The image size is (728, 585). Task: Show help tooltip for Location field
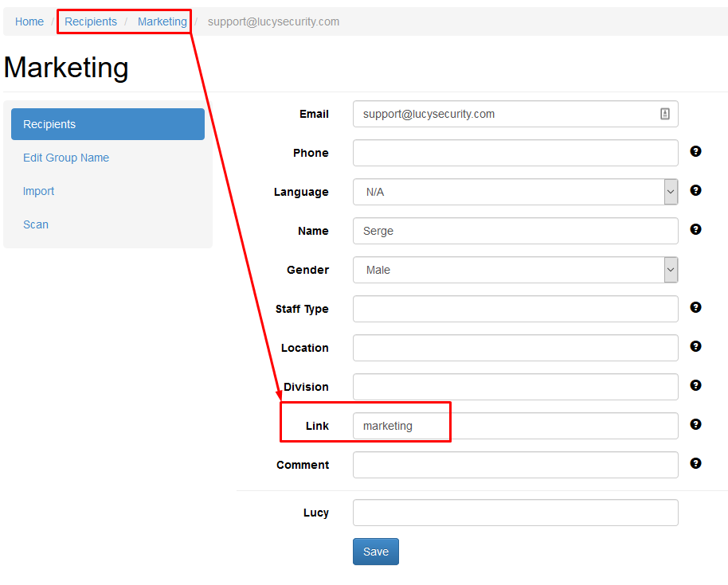click(x=695, y=346)
